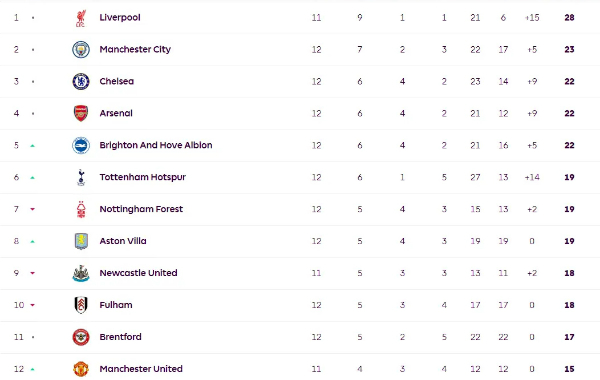The height and width of the screenshot is (380, 600).
Task: Click Nottingham Forest's red downward position arrow
Action: [33, 209]
